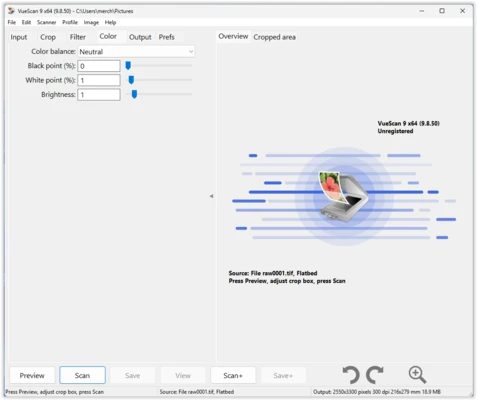The image size is (477, 400).
Task: Click the Brightness slider handle
Action: tap(134, 94)
